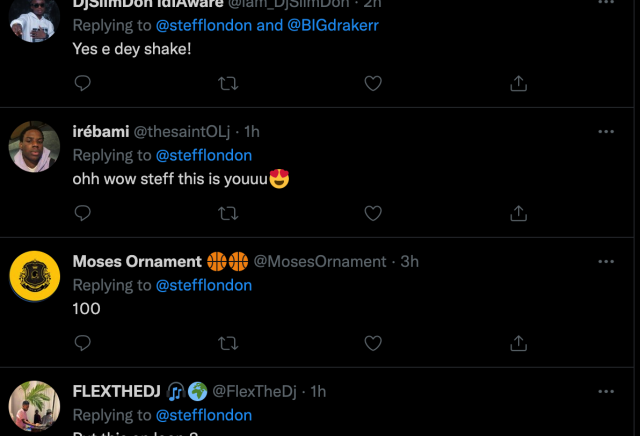
Task: Like irébami's "ohh wow steff" tweet
Action: pyautogui.click(x=373, y=213)
